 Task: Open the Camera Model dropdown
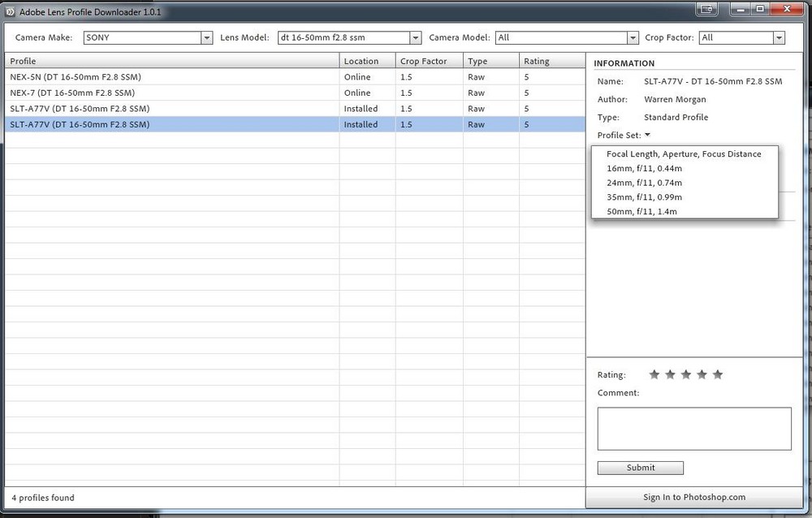point(633,38)
